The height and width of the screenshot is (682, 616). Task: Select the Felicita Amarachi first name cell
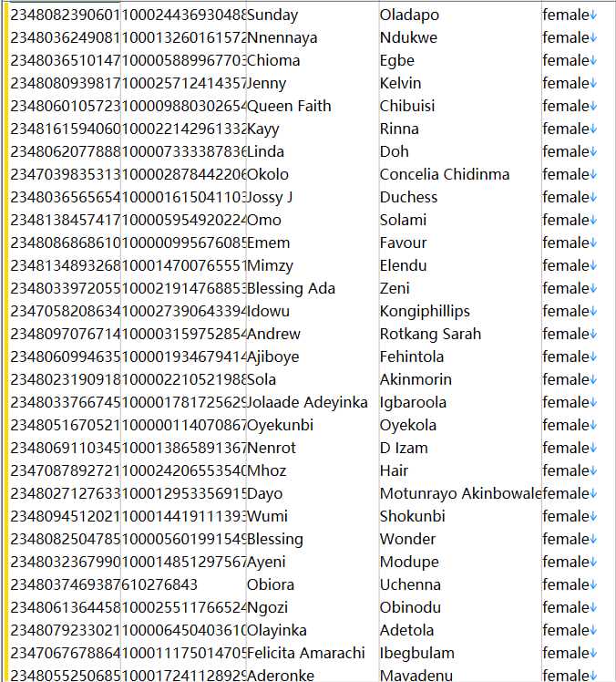(x=313, y=653)
